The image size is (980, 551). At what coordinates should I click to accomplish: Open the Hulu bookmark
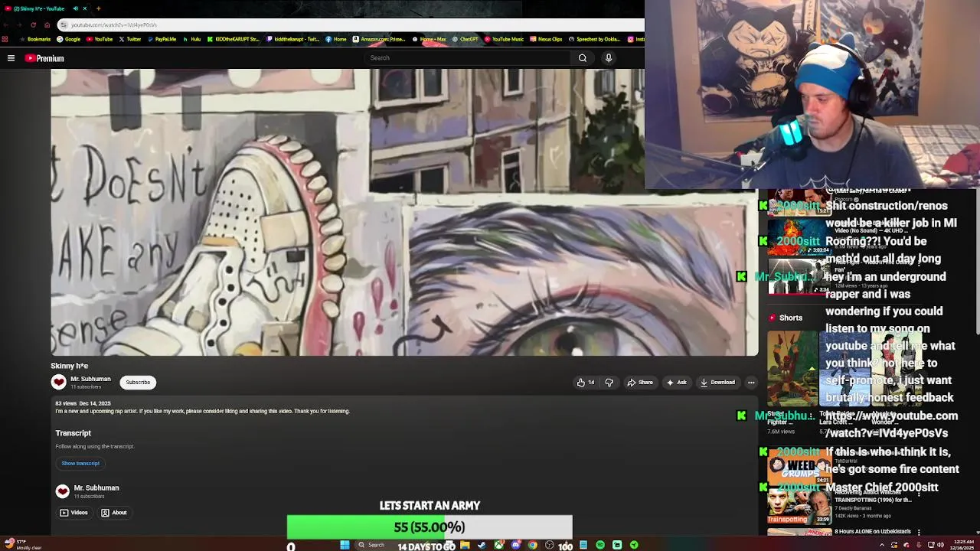click(x=192, y=39)
